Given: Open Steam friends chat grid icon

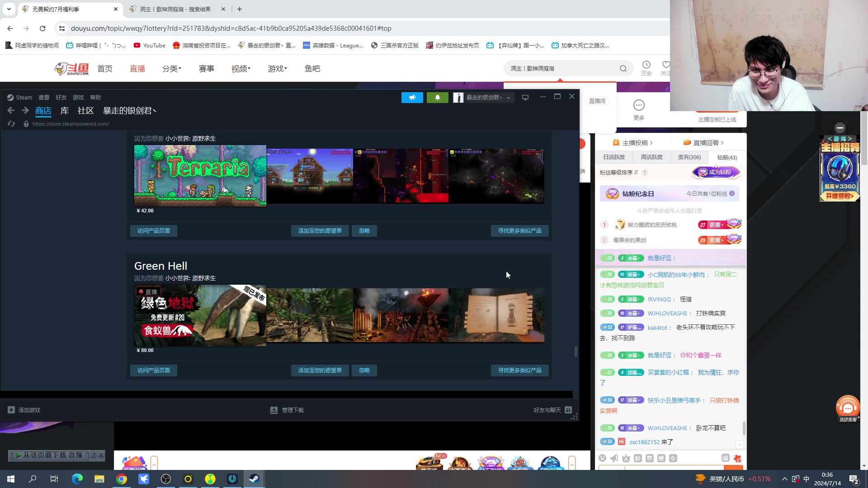Looking at the screenshot, I should (568, 410).
